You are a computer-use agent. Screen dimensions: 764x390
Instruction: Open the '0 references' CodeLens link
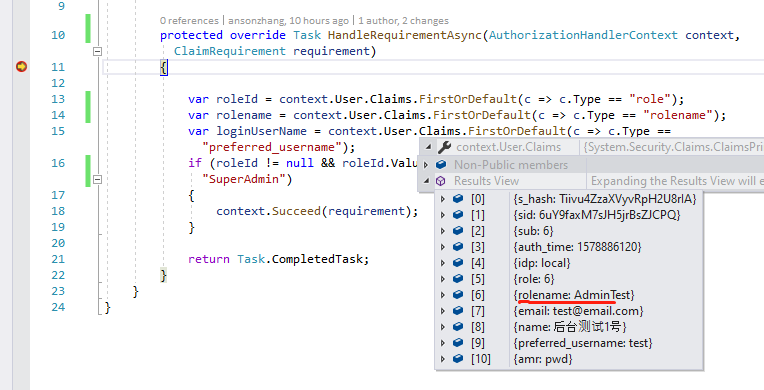pos(189,21)
